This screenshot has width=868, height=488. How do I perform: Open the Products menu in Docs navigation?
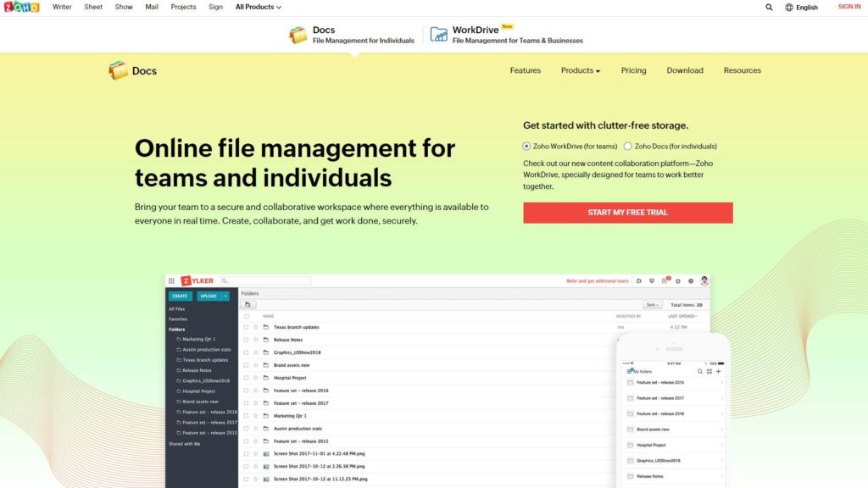pyautogui.click(x=580, y=70)
